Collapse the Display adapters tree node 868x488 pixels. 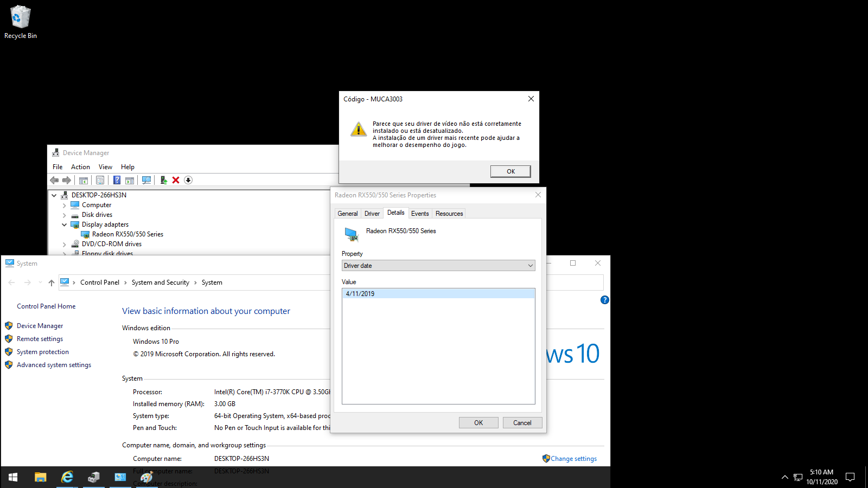(65, 224)
